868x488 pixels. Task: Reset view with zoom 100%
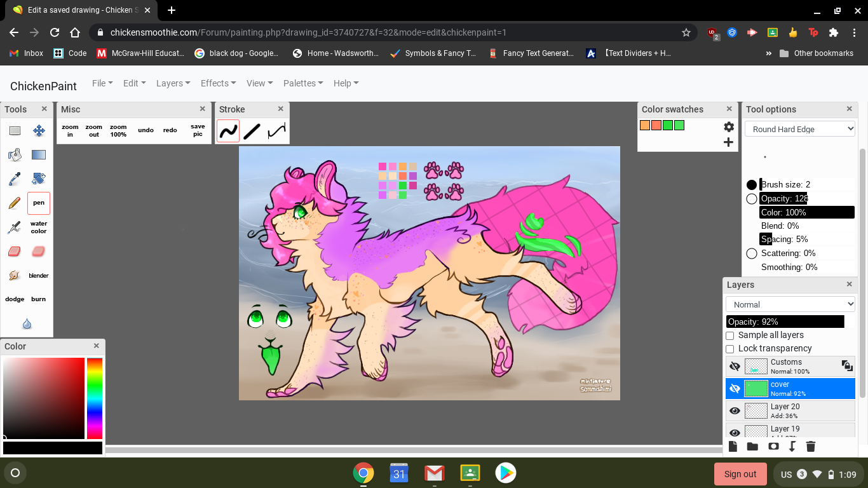[118, 131]
